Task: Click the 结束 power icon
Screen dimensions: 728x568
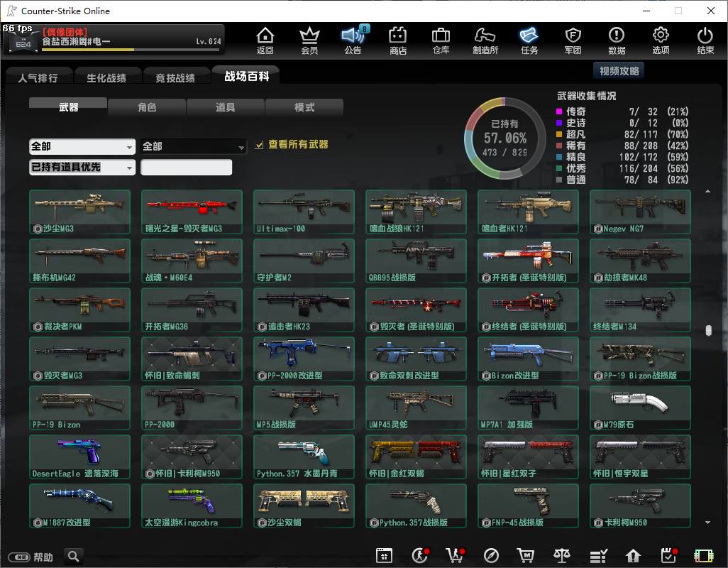Action: 705,40
